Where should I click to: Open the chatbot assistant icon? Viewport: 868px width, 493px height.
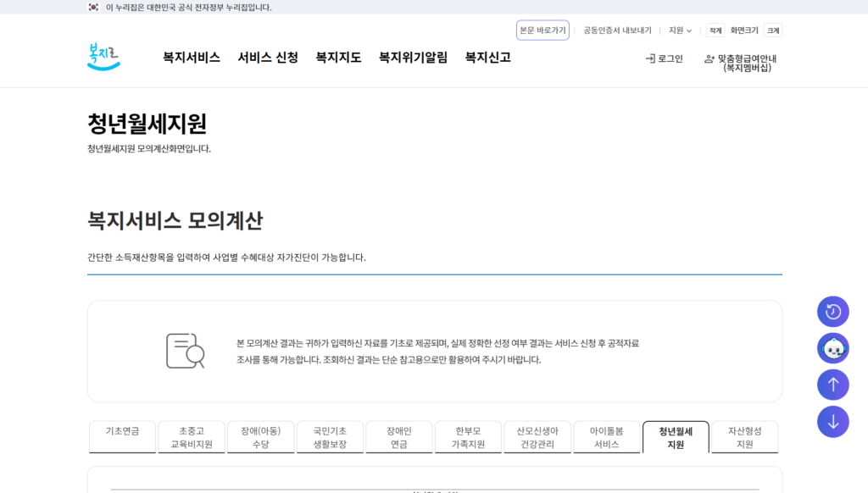pos(832,348)
